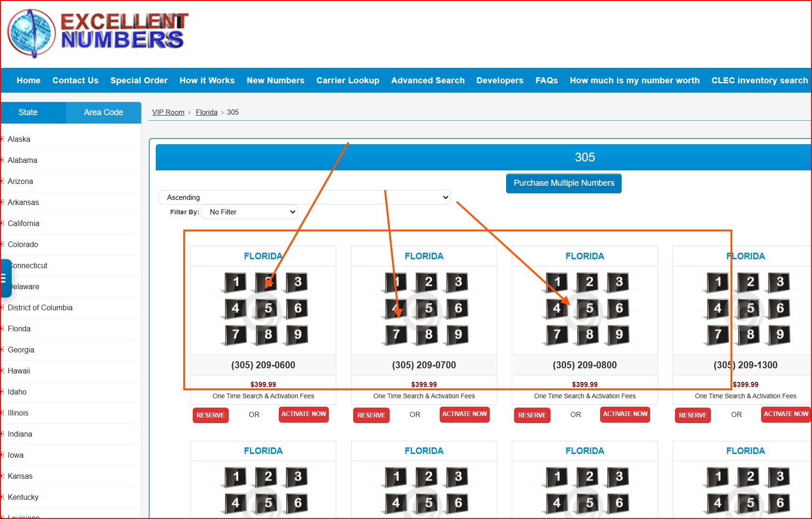Click Purchase Multiple Numbers button
This screenshot has height=519, width=812.
pyautogui.click(x=564, y=183)
